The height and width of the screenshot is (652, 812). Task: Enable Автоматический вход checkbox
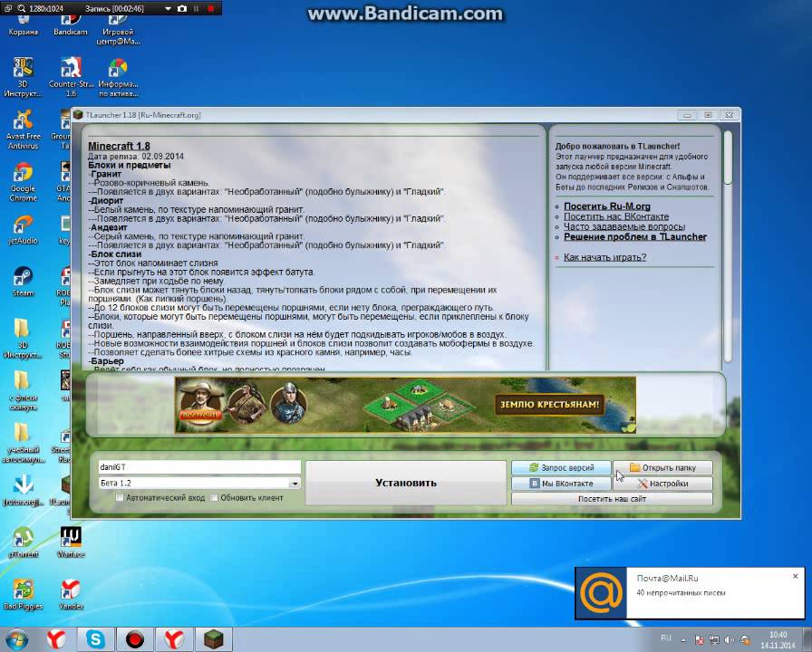click(x=120, y=498)
